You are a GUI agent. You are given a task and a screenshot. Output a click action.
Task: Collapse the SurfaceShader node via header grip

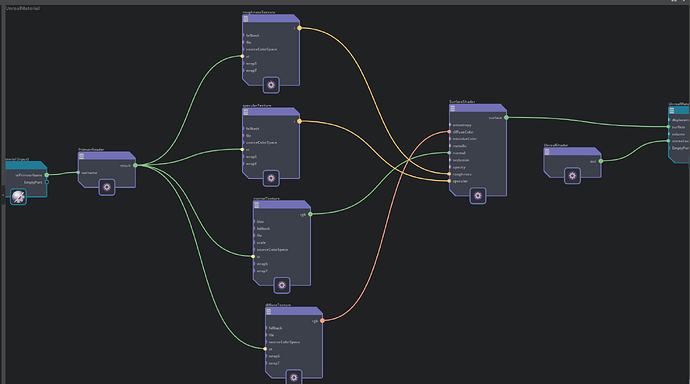452,108
